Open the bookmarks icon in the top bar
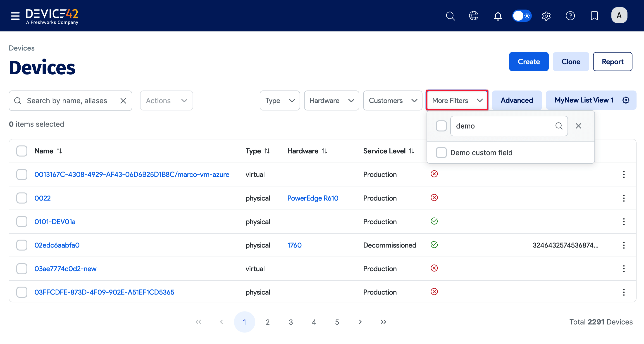This screenshot has height=344, width=644. 594,16
